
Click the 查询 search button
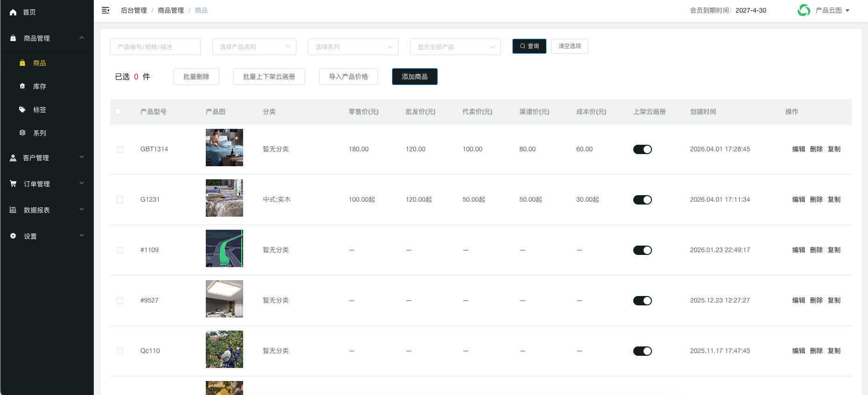point(529,46)
